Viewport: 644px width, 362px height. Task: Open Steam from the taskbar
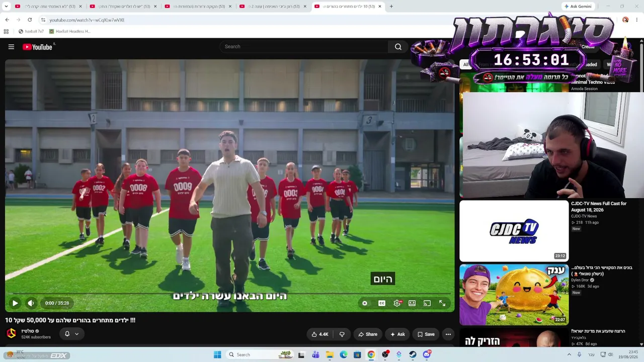(413, 354)
